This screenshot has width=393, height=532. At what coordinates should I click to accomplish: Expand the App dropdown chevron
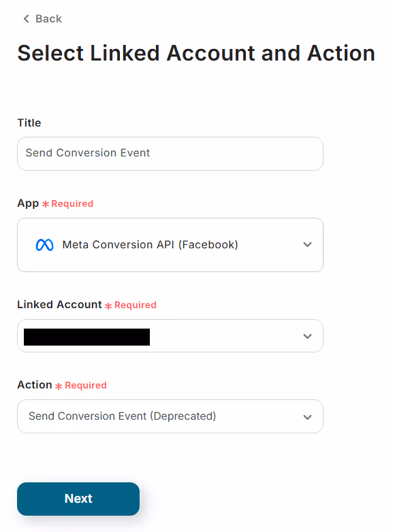point(307,245)
